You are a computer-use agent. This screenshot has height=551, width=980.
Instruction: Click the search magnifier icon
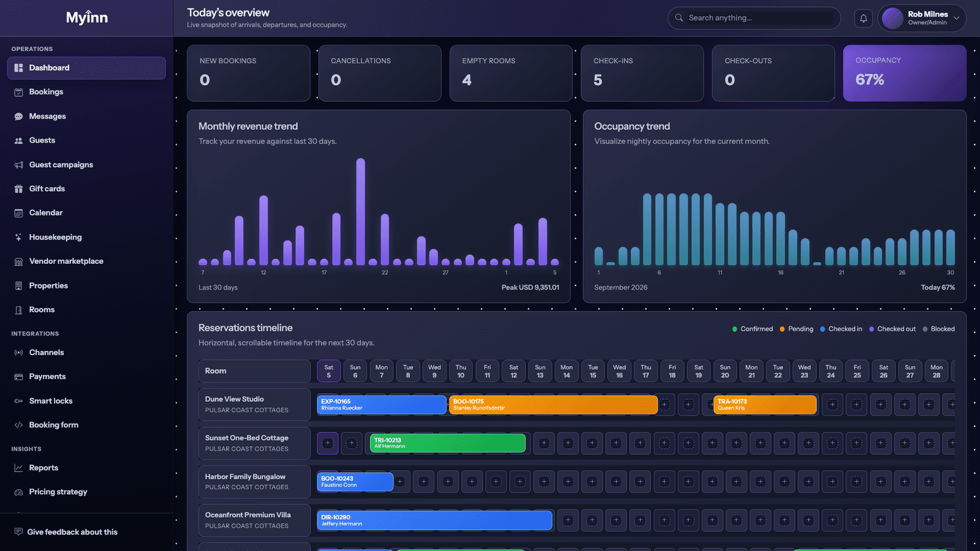click(x=679, y=18)
